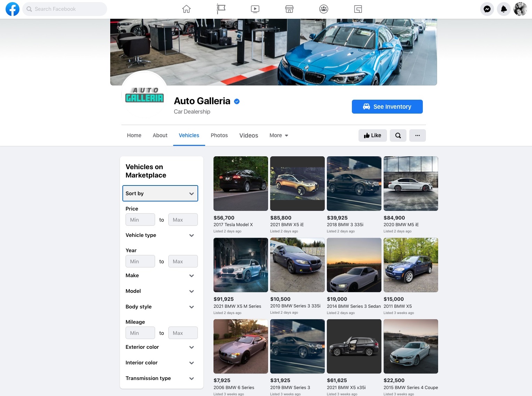The width and height of the screenshot is (532, 396).
Task: Open the Gaming icon in top bar
Action: (358, 9)
